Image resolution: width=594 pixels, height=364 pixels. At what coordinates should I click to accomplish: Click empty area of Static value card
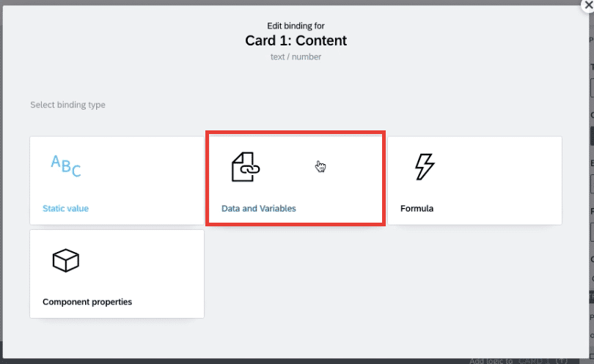click(x=144, y=178)
